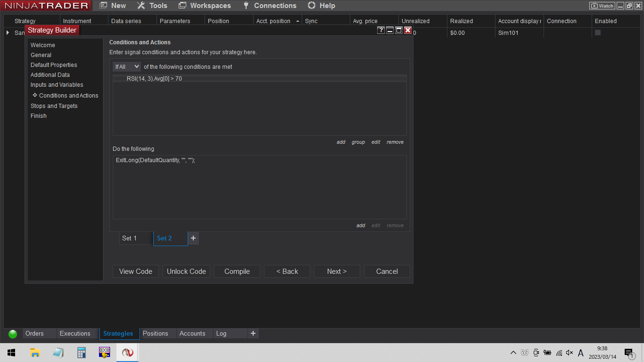
Task: Sort by the Acct. position column arrow
Action: point(297,21)
